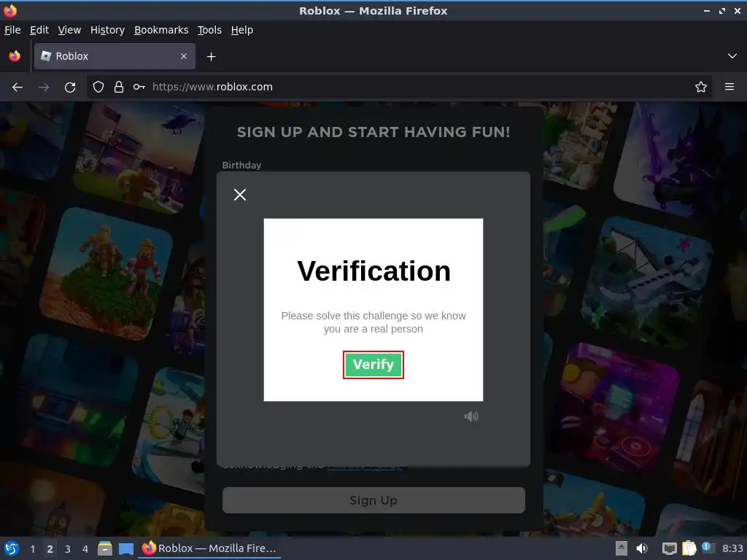
Task: Maximize the Firefox window
Action: tap(722, 10)
